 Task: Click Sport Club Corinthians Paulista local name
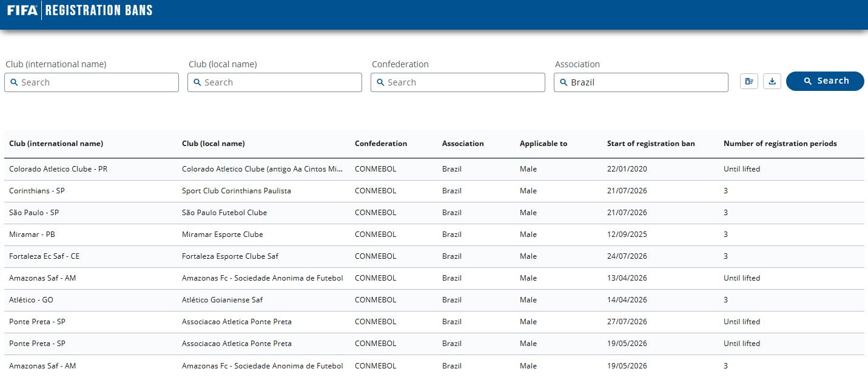tap(237, 191)
